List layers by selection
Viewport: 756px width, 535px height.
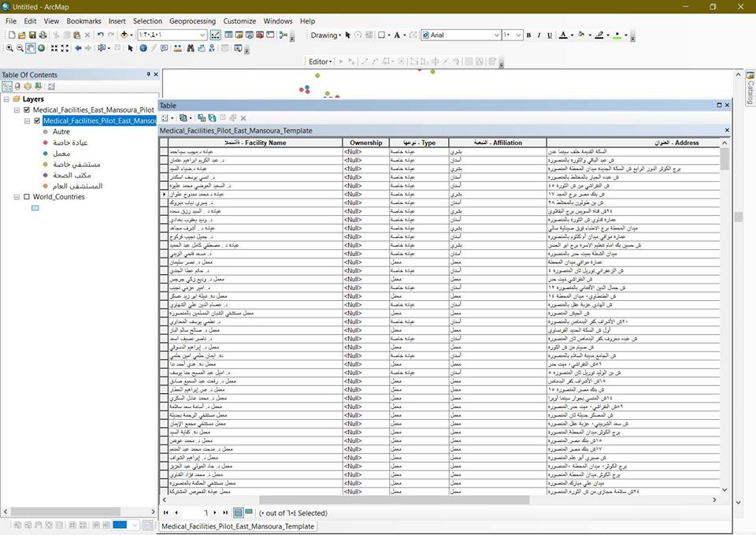pos(38,87)
